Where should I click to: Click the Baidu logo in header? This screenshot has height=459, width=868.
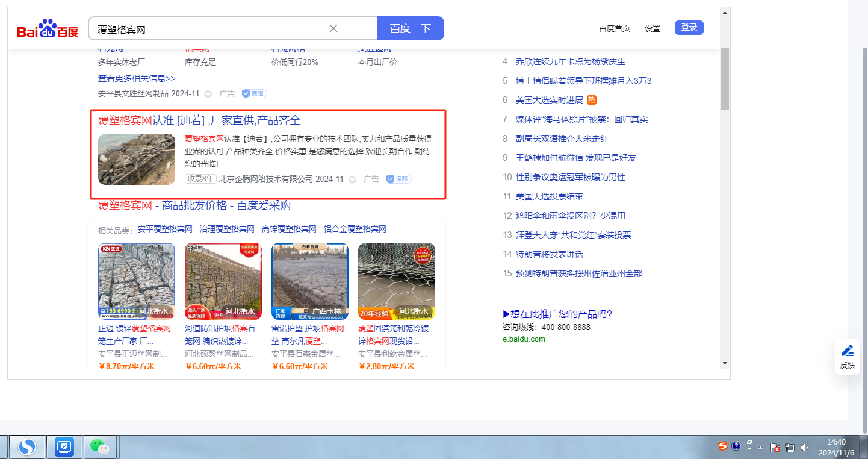(48, 29)
